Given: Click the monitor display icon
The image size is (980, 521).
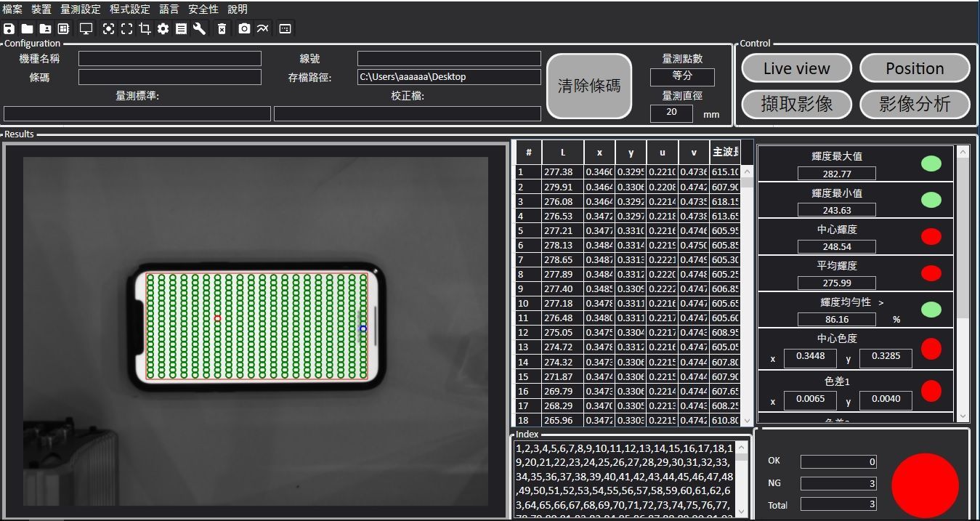Looking at the screenshot, I should point(86,28).
